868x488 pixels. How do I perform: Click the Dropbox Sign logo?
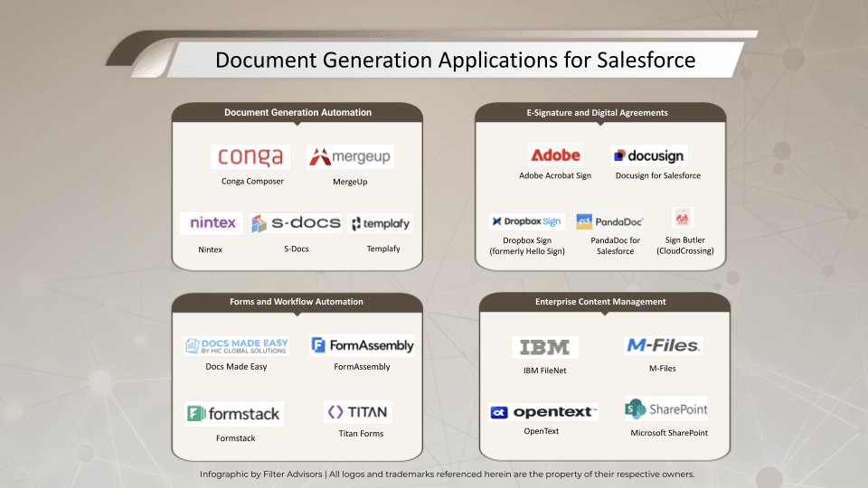pos(526,221)
